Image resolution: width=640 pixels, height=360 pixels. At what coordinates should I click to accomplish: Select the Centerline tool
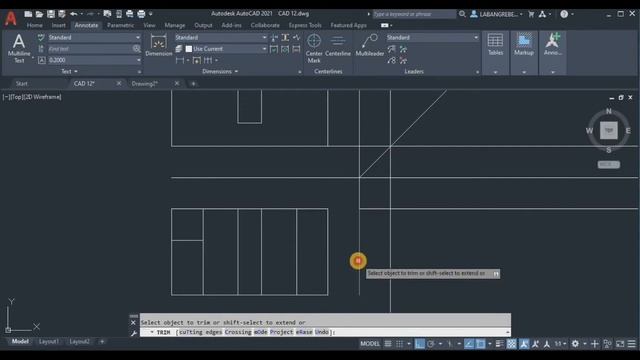338,45
